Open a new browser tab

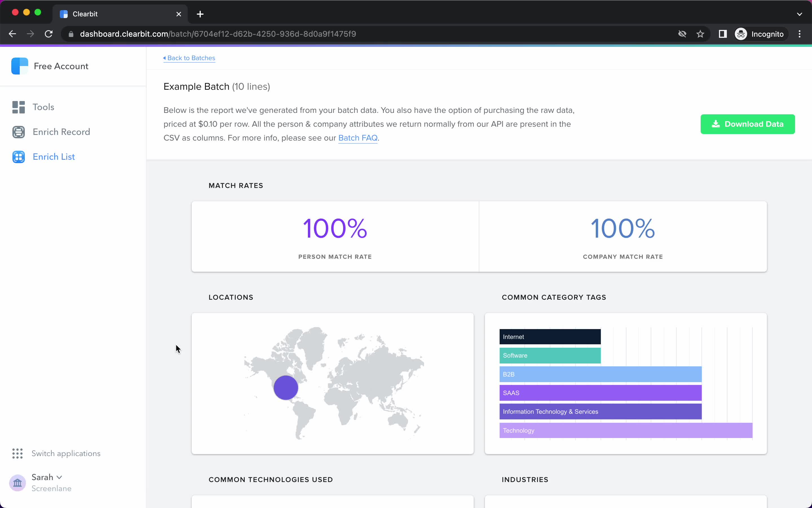click(200, 14)
